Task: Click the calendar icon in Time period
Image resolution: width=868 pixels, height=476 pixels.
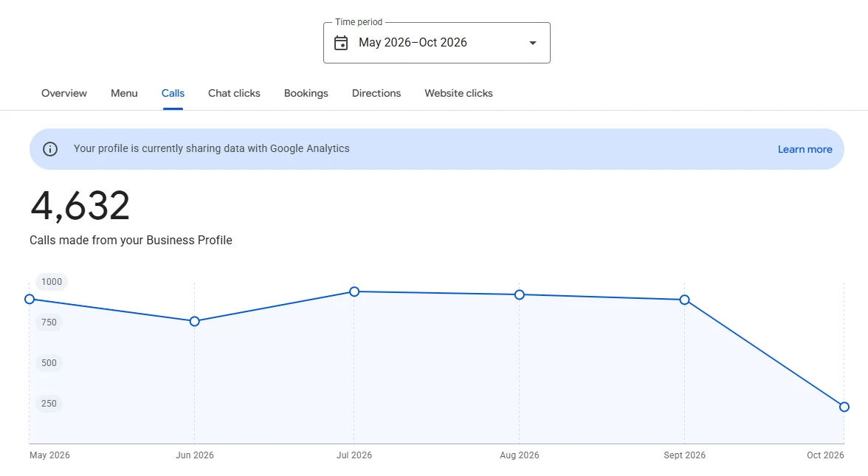Action: (341, 43)
